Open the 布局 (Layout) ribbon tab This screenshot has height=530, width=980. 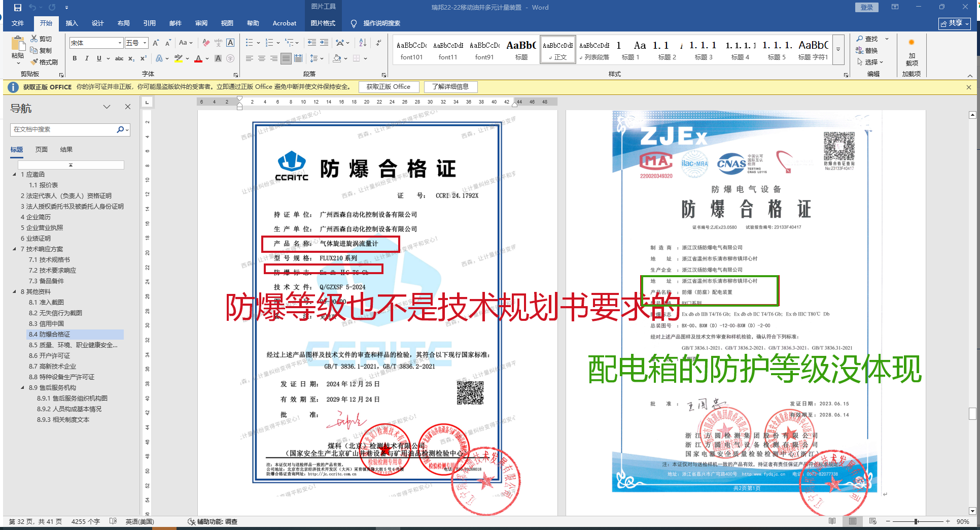click(x=124, y=23)
